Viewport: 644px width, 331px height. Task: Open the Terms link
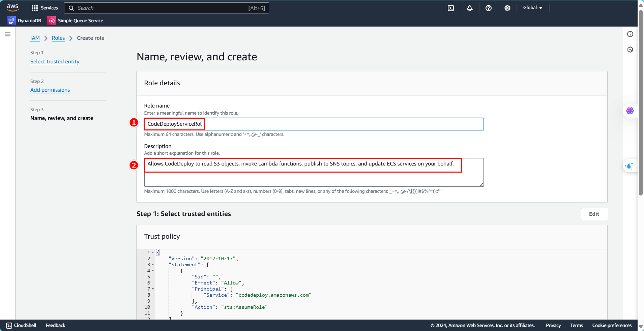(x=576, y=326)
